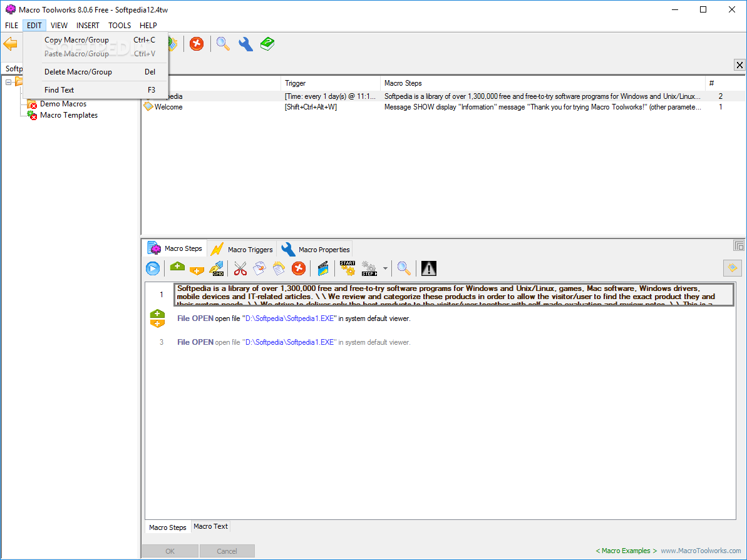Click the Macro Steps column header
Viewport: 747px width, 560px height.
[543, 83]
